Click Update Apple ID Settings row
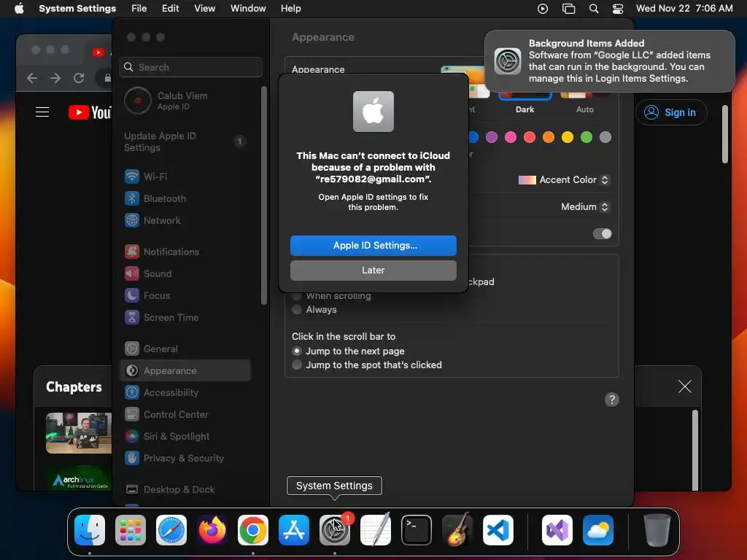 point(186,142)
